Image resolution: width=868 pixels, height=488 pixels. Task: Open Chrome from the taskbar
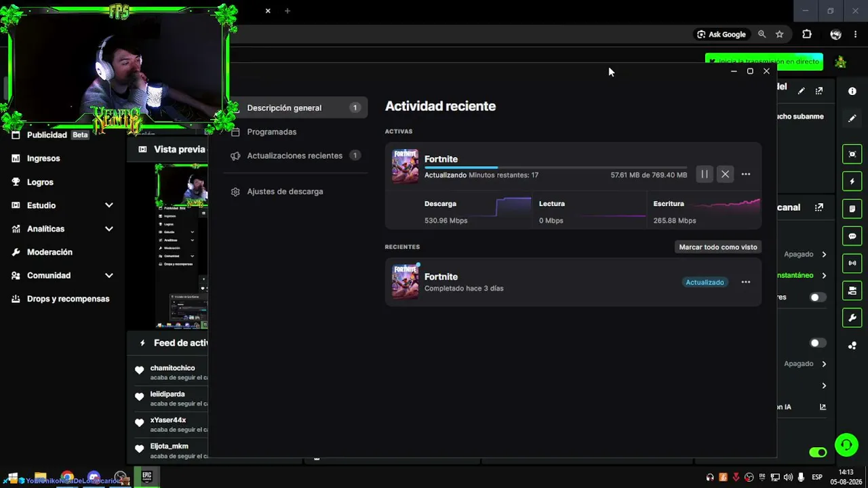point(67,478)
